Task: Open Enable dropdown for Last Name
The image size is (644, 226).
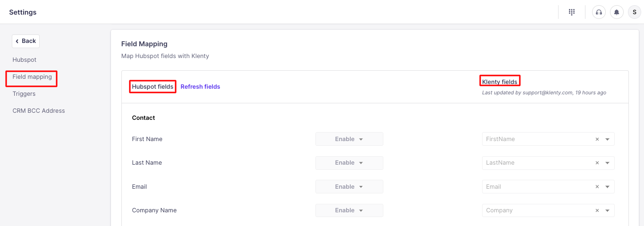Action: coord(349,163)
